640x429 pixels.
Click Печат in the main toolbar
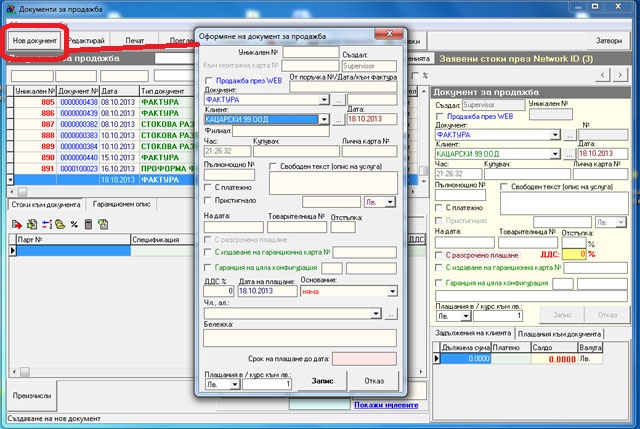(135, 41)
